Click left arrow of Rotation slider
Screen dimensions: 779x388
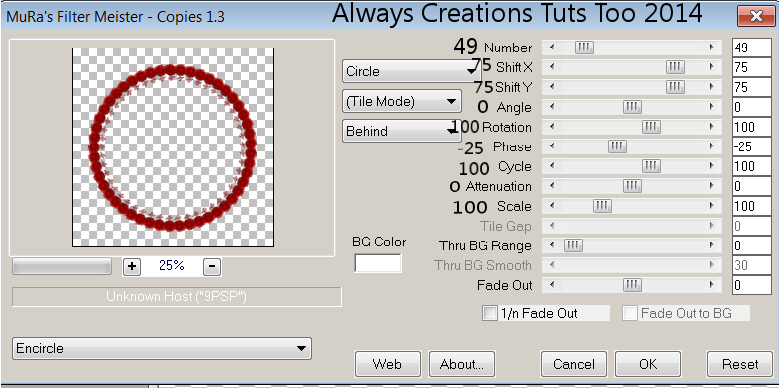coord(552,127)
